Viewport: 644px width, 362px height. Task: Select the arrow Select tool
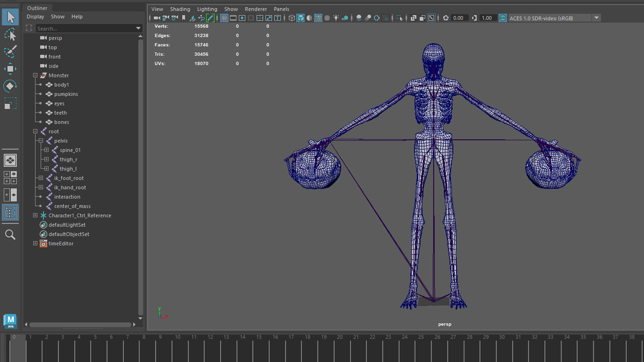[10, 17]
